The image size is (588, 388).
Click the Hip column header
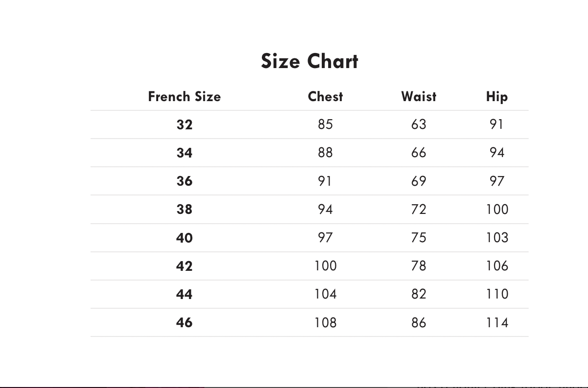(x=496, y=96)
